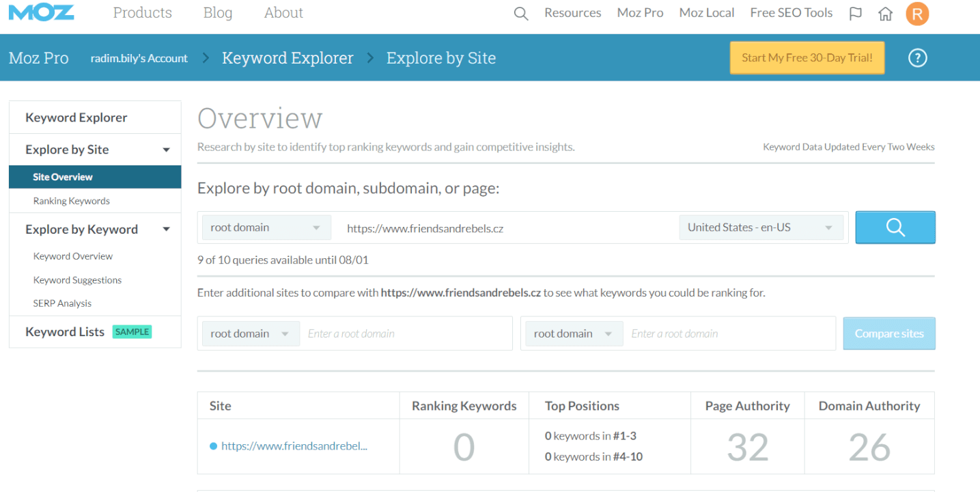The image size is (980, 492).
Task: Open the search magnifier in top navigation
Action: click(x=521, y=14)
